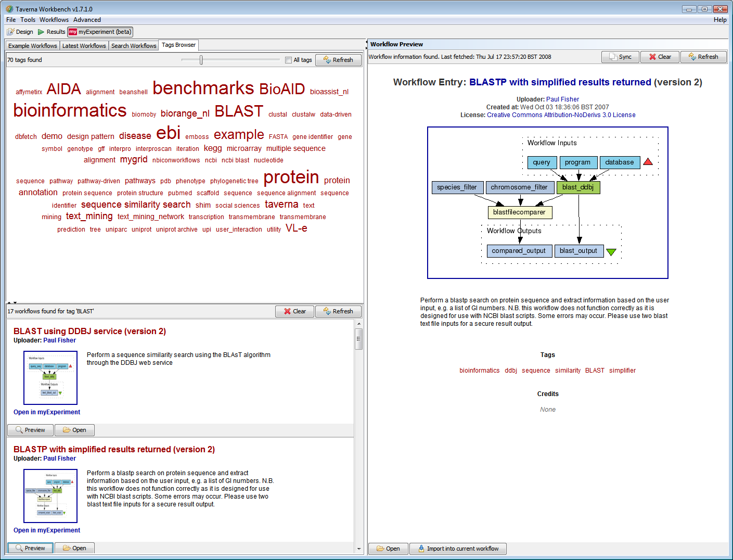The width and height of the screenshot is (733, 560).
Task: Click the BLAST using DDBJ workflow thumbnail
Action: tap(50, 378)
